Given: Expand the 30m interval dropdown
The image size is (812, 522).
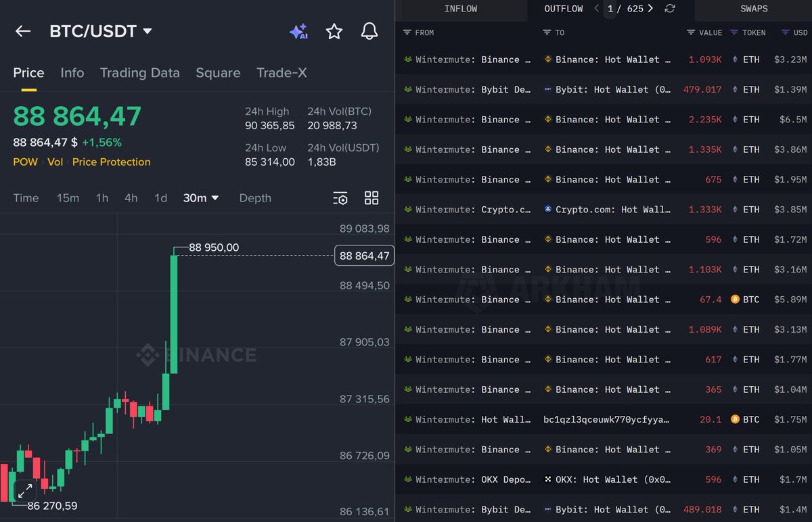Looking at the screenshot, I should pyautogui.click(x=201, y=198).
